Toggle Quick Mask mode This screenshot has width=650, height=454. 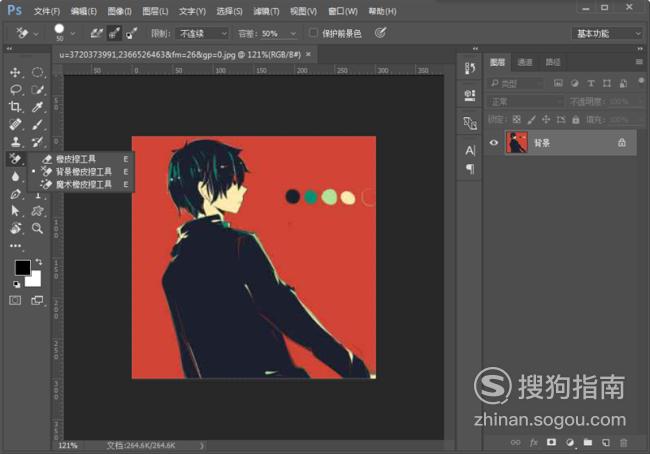(15, 300)
